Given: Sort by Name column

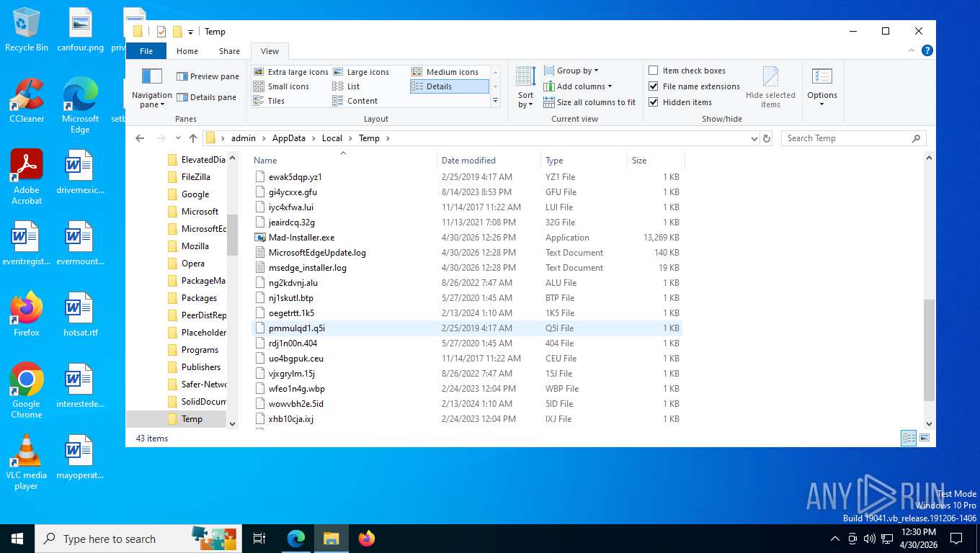Looking at the screenshot, I should (x=343, y=161).
